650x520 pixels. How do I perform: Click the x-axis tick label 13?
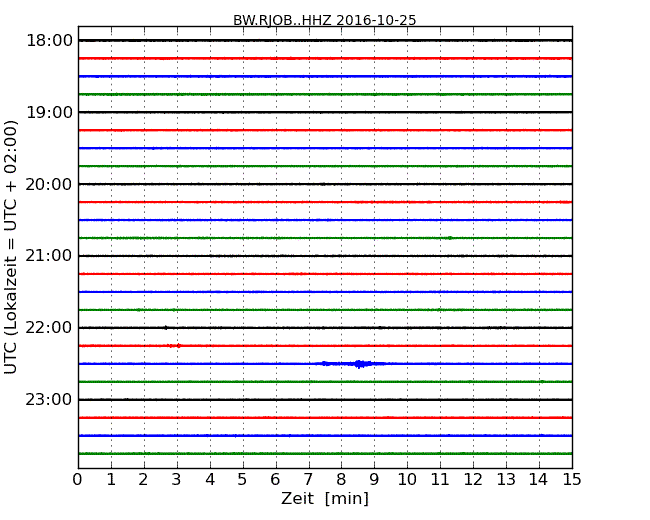(506, 479)
